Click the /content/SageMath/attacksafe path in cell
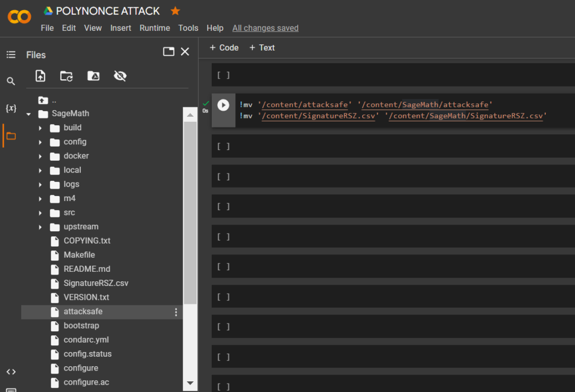The width and height of the screenshot is (575, 392). 425,104
